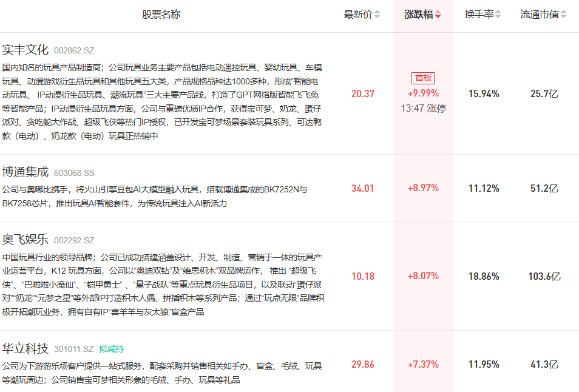Select stock code 301011.SZ
The image size is (579, 392).
pyautogui.click(x=73, y=349)
